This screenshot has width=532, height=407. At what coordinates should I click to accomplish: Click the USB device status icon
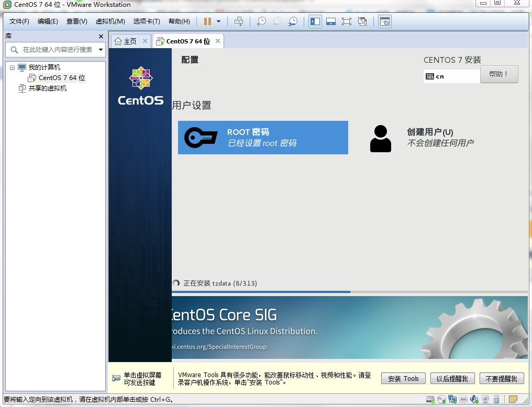496,400
